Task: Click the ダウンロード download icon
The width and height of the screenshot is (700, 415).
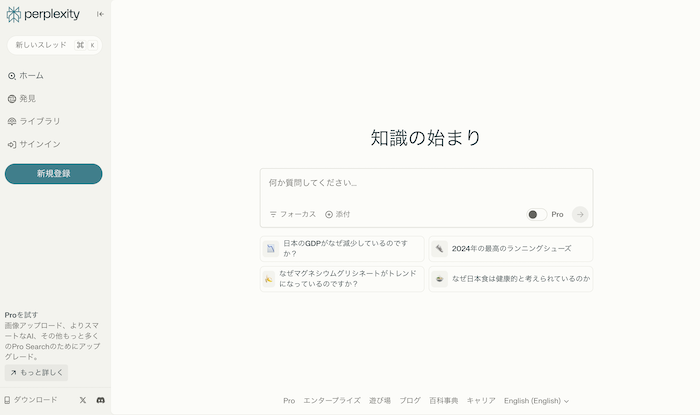Action: pyautogui.click(x=8, y=400)
